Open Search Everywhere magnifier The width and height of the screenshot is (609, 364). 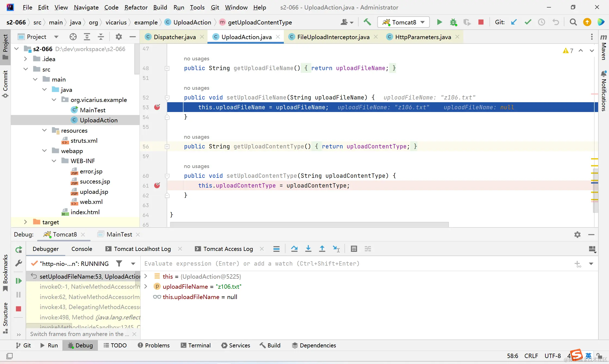573,22
